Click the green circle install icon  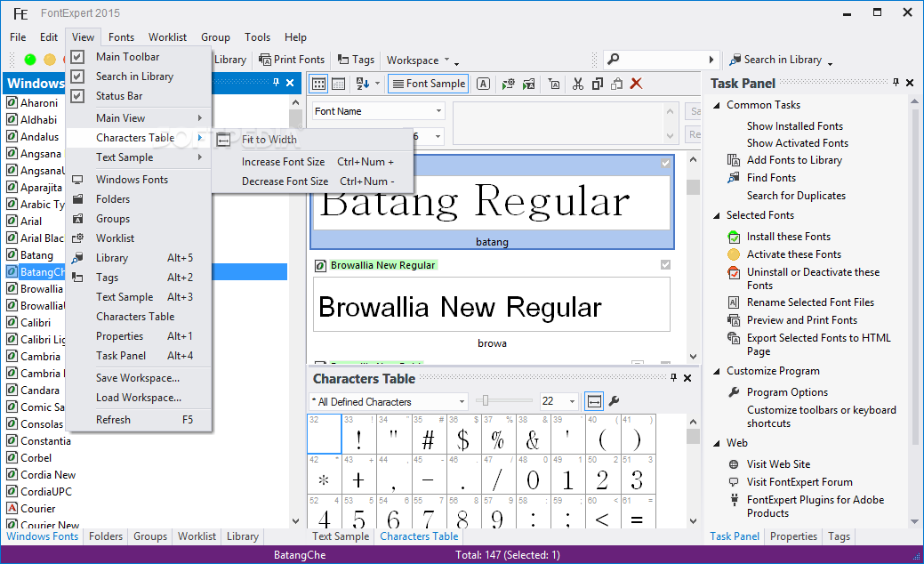tap(30, 60)
